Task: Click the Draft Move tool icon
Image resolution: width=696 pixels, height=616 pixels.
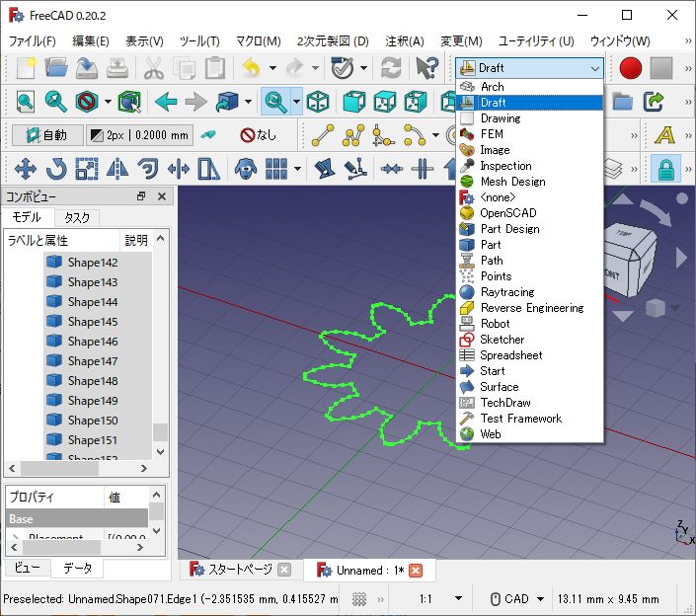Action: click(26, 169)
